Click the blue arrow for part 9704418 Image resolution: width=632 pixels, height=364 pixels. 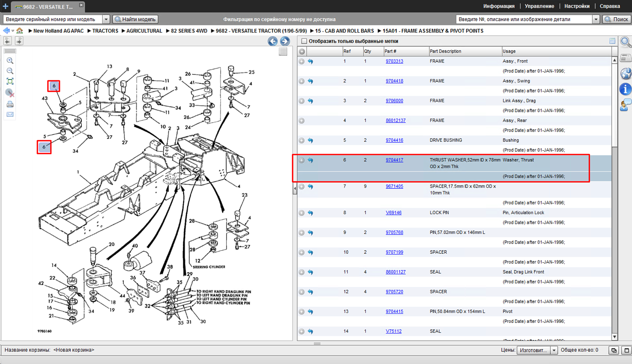click(311, 81)
